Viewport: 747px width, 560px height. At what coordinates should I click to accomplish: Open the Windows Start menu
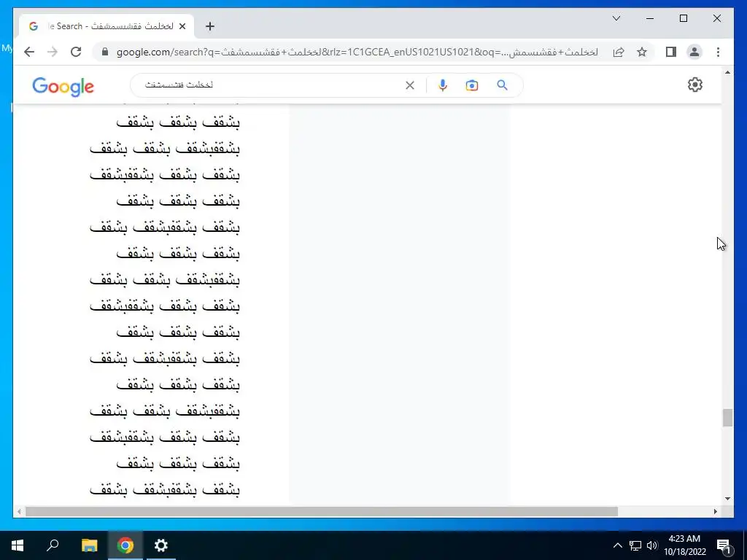(18, 545)
